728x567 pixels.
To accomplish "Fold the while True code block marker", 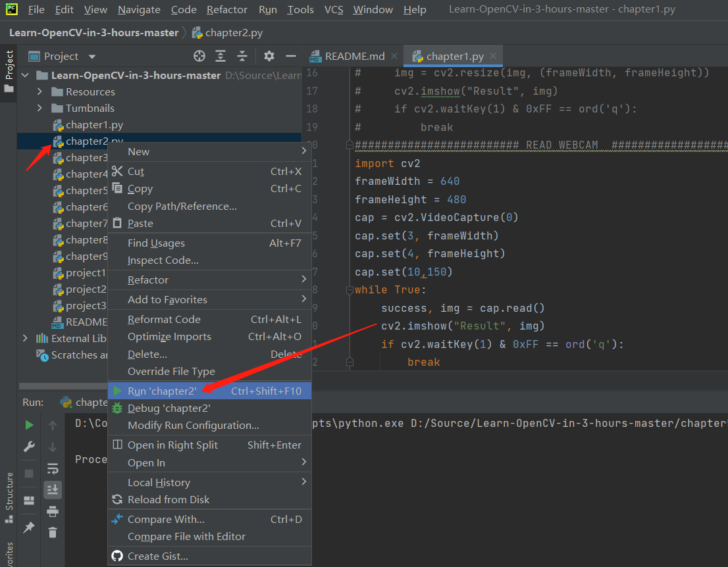I will 350,290.
